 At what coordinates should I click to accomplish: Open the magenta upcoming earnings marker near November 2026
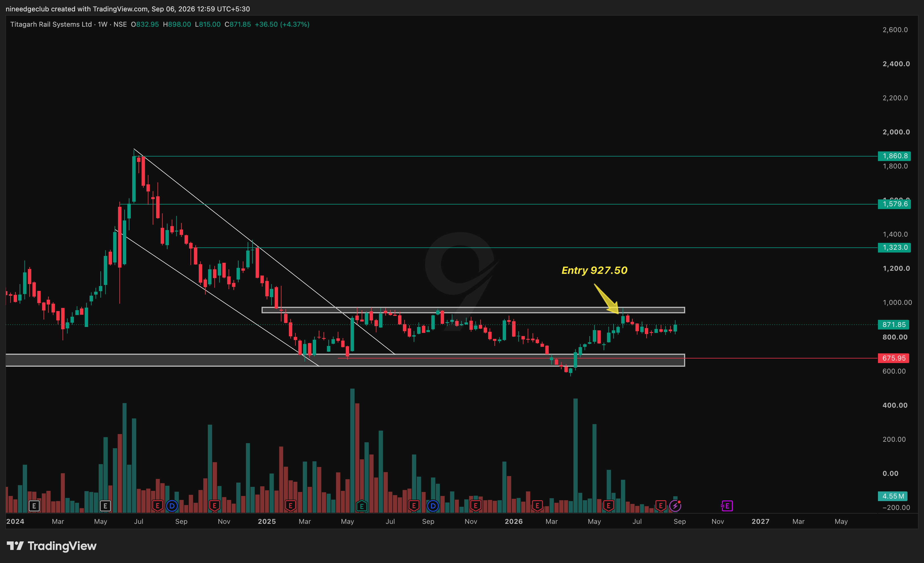[x=727, y=506]
